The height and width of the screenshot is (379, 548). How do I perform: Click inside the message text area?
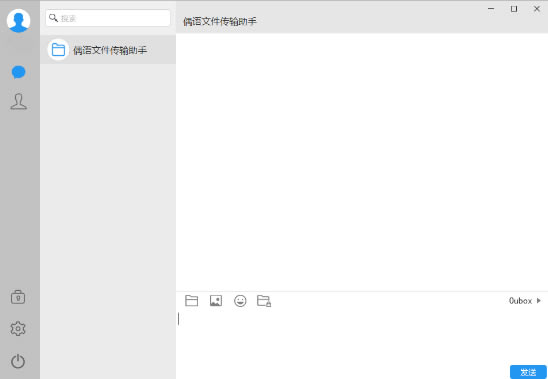pos(362,336)
